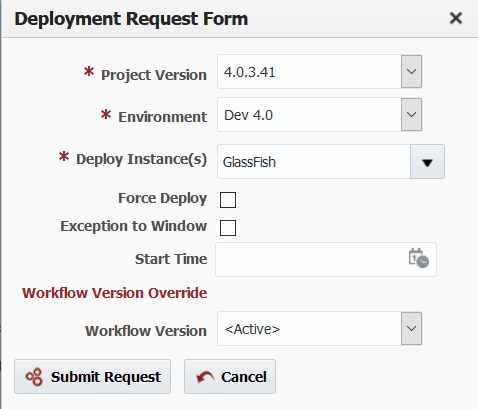Click the GlassFish Deploy Instance field
This screenshot has width=478, height=409.
point(314,162)
